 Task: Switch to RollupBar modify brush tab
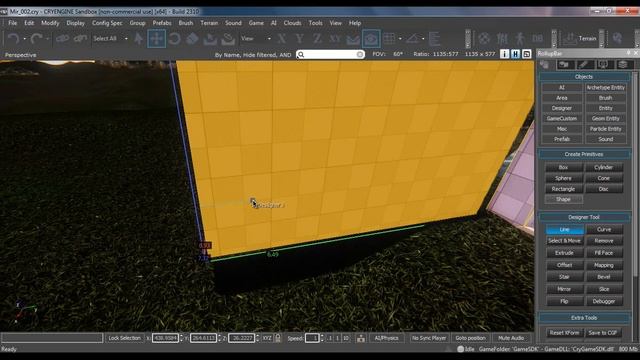point(584,64)
